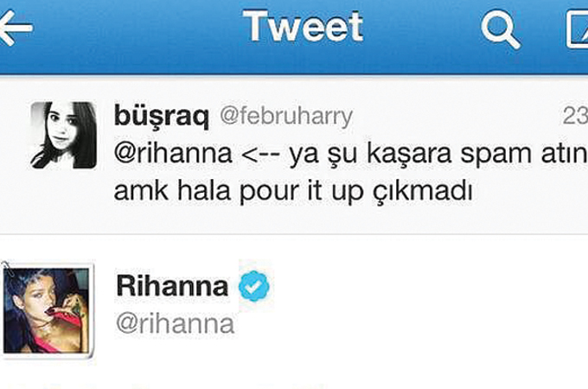Tap the Rihanna author row
This screenshot has height=389, width=588.
pos(294,310)
